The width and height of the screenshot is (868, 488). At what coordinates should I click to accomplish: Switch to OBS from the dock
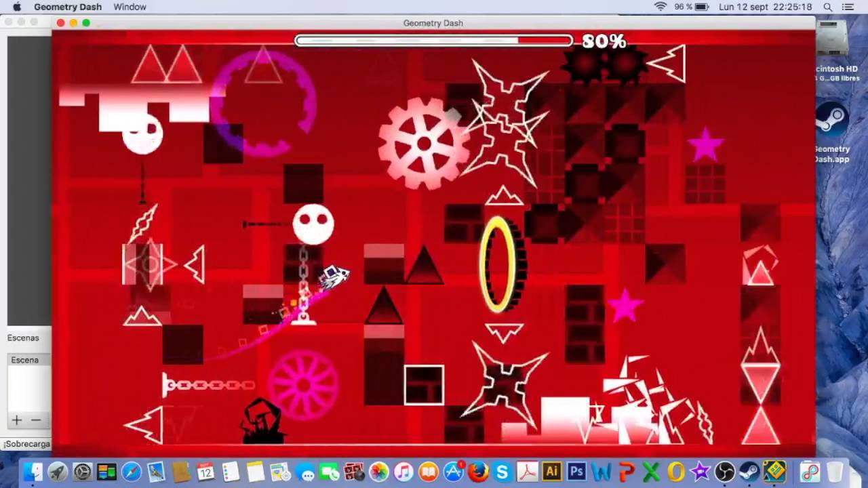[725, 472]
